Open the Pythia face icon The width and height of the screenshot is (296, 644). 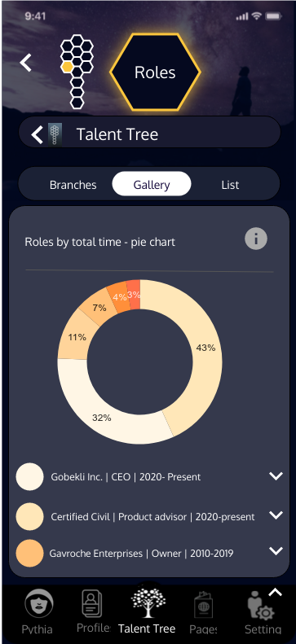coord(37,606)
